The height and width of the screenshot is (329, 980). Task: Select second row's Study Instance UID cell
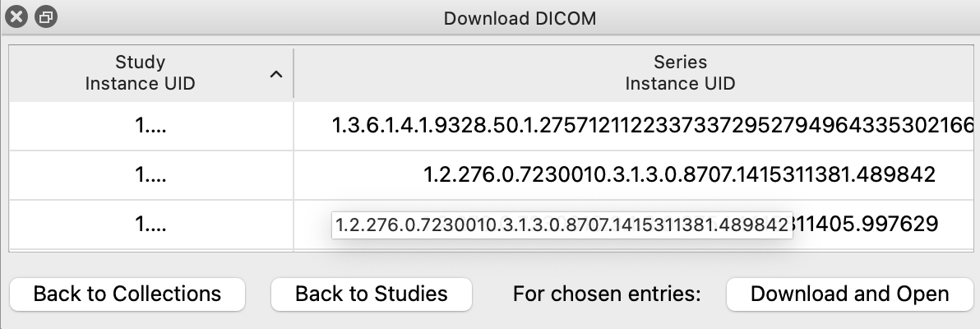[150, 175]
